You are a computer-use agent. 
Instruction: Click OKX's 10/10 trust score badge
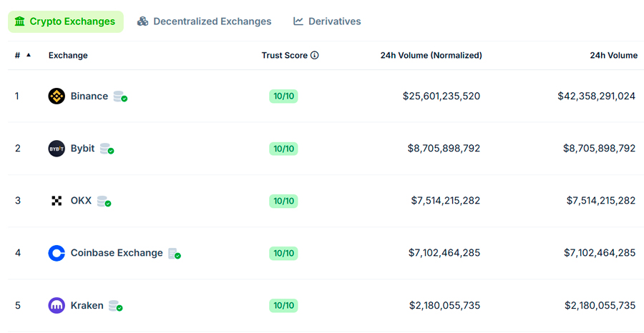click(x=284, y=201)
